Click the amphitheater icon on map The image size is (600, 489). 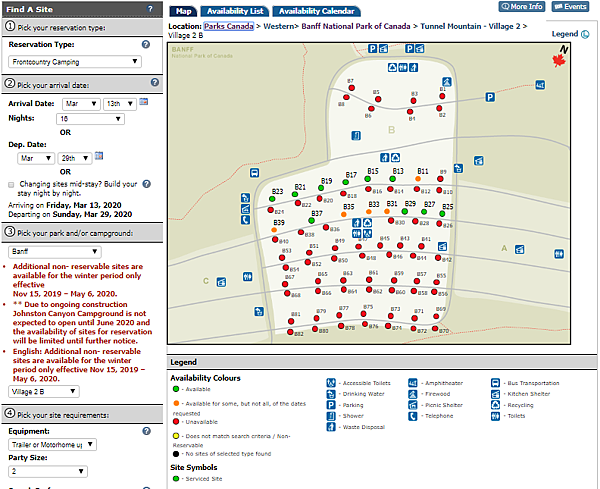tap(540, 85)
